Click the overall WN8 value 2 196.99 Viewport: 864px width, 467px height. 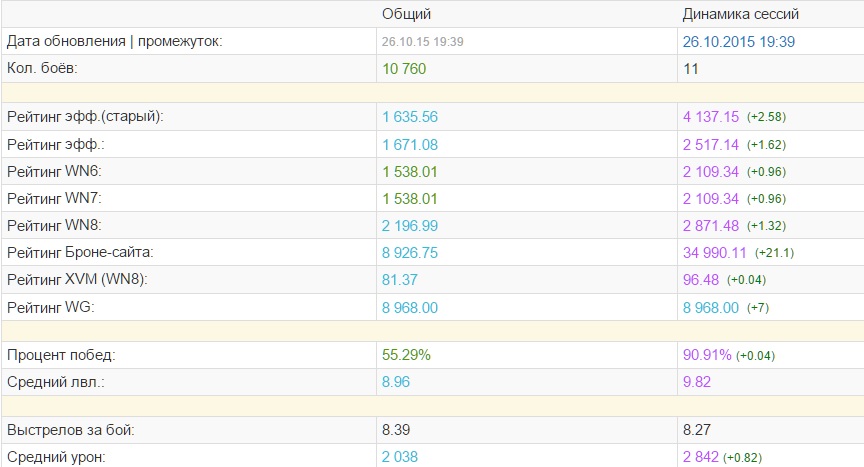click(410, 226)
